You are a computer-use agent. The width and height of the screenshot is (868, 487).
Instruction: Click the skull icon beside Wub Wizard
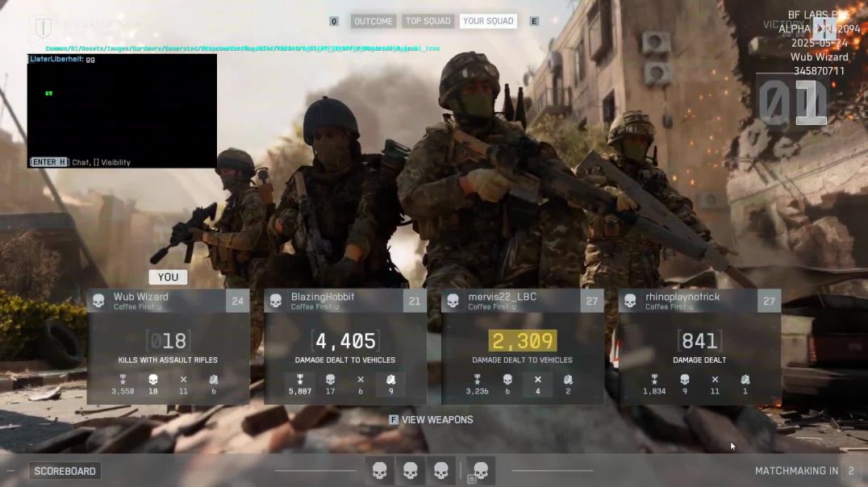tap(98, 301)
